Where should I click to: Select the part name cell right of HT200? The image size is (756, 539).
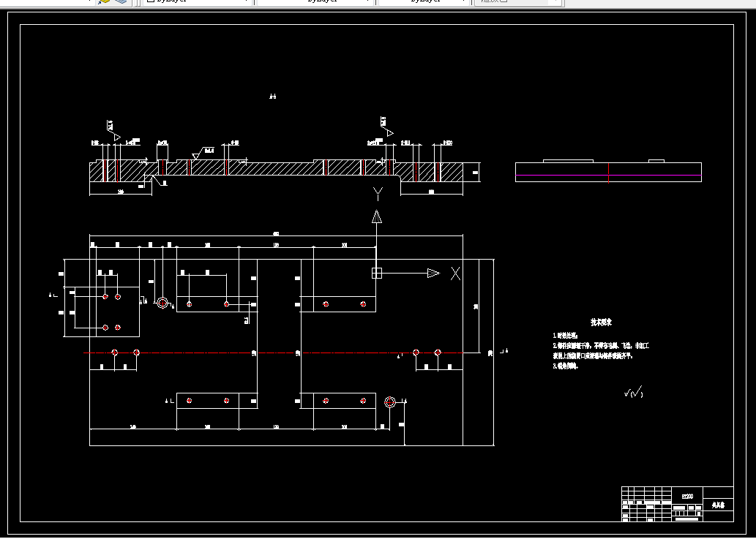719,505
